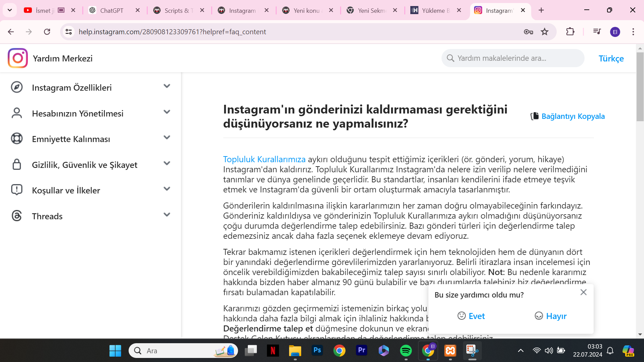Switch to the Scripts & T tab

pyautogui.click(x=179, y=10)
